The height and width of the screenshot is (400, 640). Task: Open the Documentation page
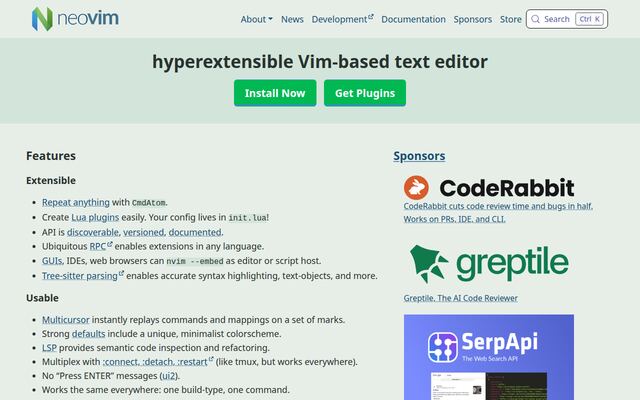pos(413,19)
